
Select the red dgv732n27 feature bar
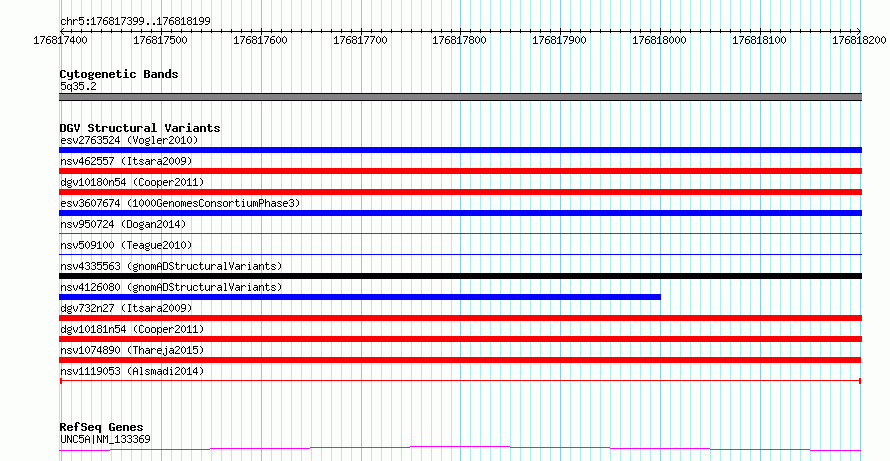(x=460, y=318)
